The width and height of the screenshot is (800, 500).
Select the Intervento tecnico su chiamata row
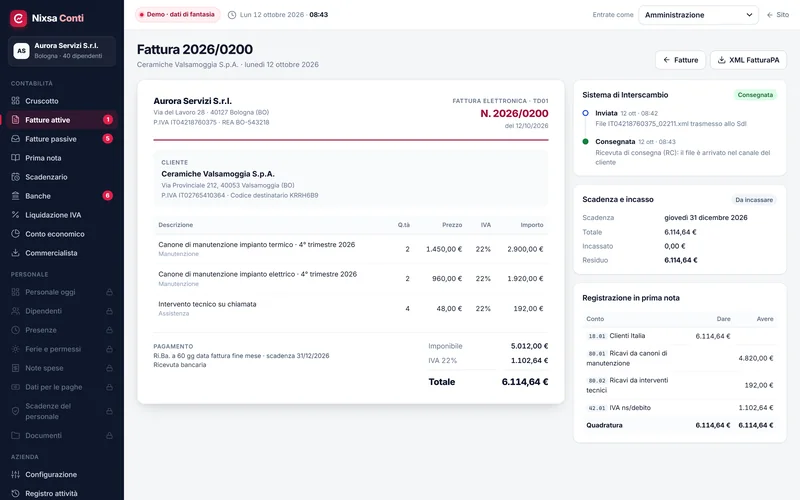(351, 309)
